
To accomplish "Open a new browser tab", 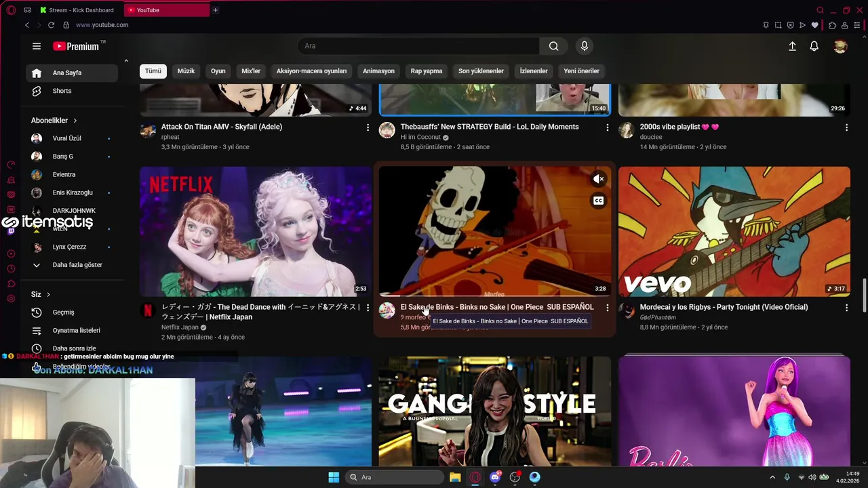I will (x=215, y=10).
